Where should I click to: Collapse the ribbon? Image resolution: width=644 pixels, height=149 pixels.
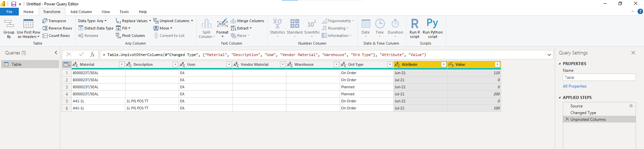[633, 11]
